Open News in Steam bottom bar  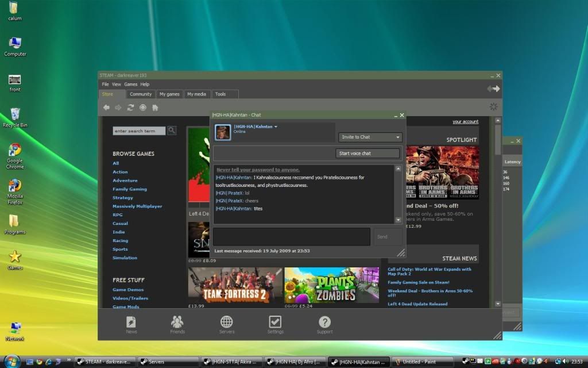[x=131, y=325]
